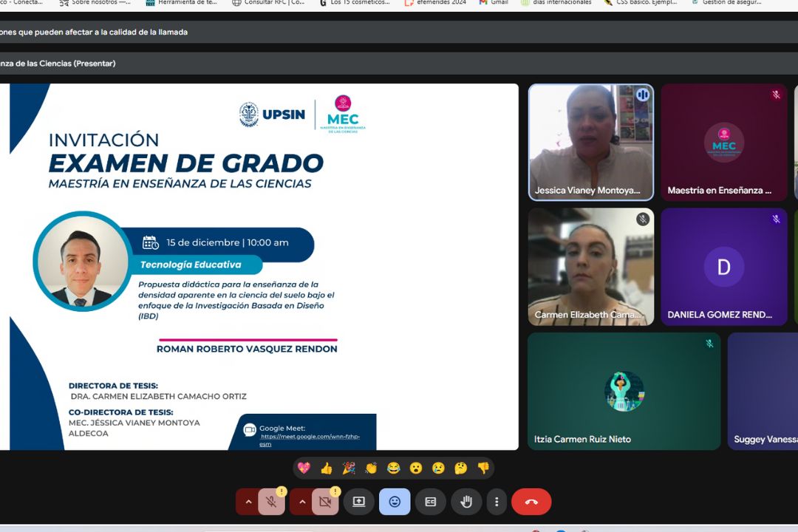Send the thumbs down reaction
This screenshot has height=532, width=798.
[483, 468]
